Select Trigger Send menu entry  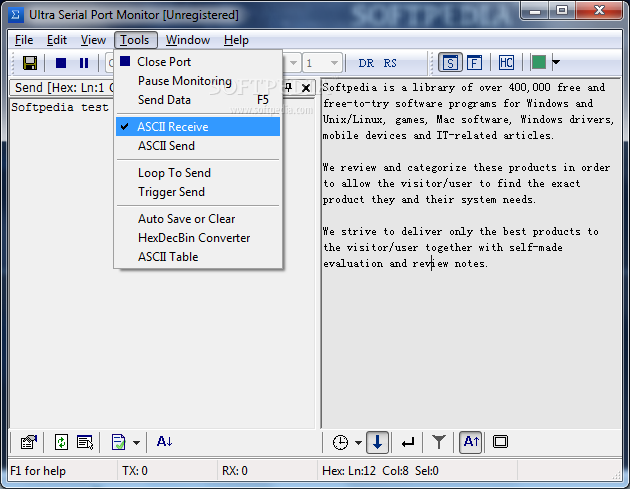(x=198, y=192)
